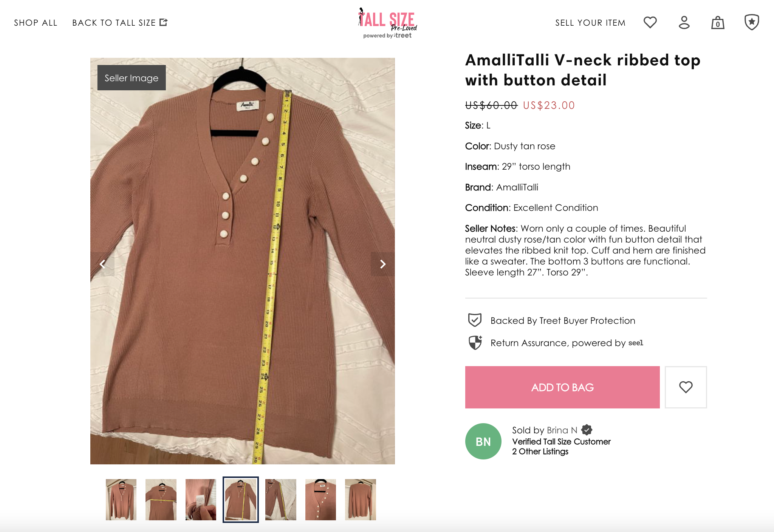Image resolution: width=774 pixels, height=532 pixels.
Task: Open seller Brina N's profile link
Action: pyautogui.click(x=562, y=430)
